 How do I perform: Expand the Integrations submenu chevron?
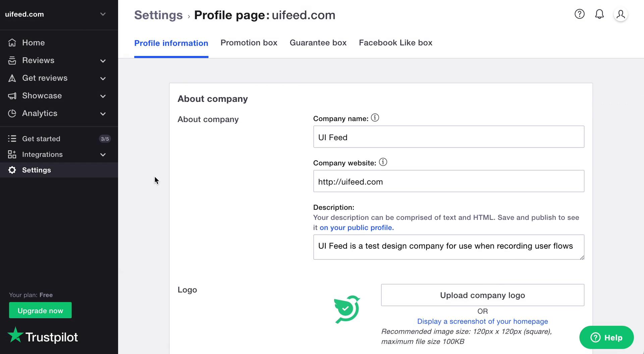click(103, 155)
